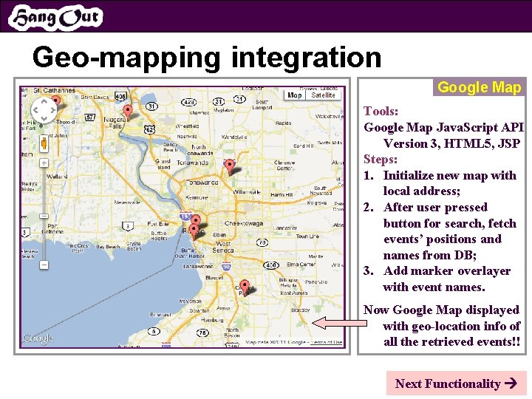Click the Cheektowaga label on map

point(244,223)
